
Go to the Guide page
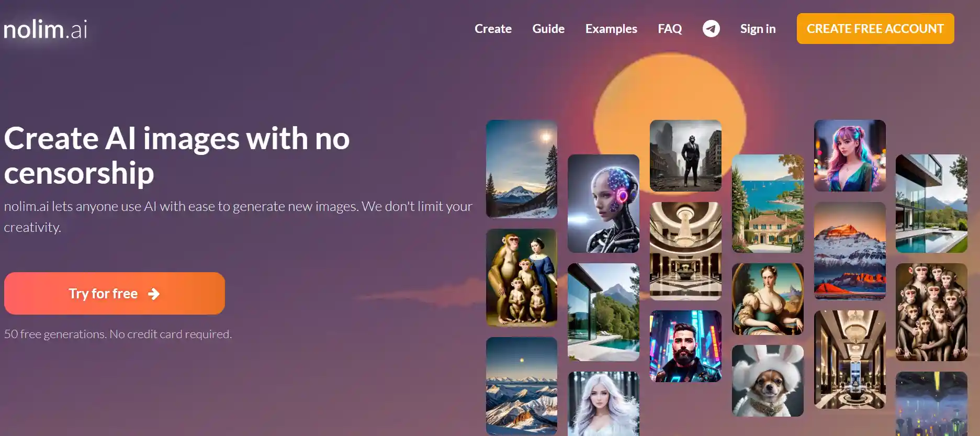tap(548, 29)
